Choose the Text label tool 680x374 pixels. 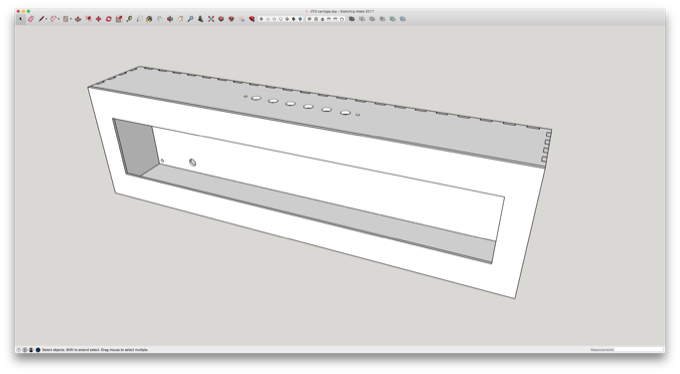tap(140, 19)
